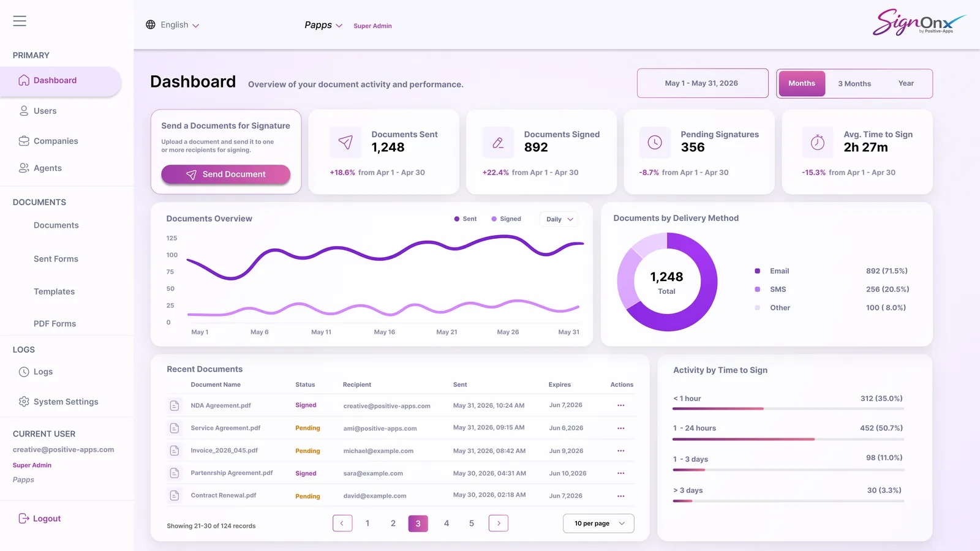Select the Year range option

click(x=906, y=83)
